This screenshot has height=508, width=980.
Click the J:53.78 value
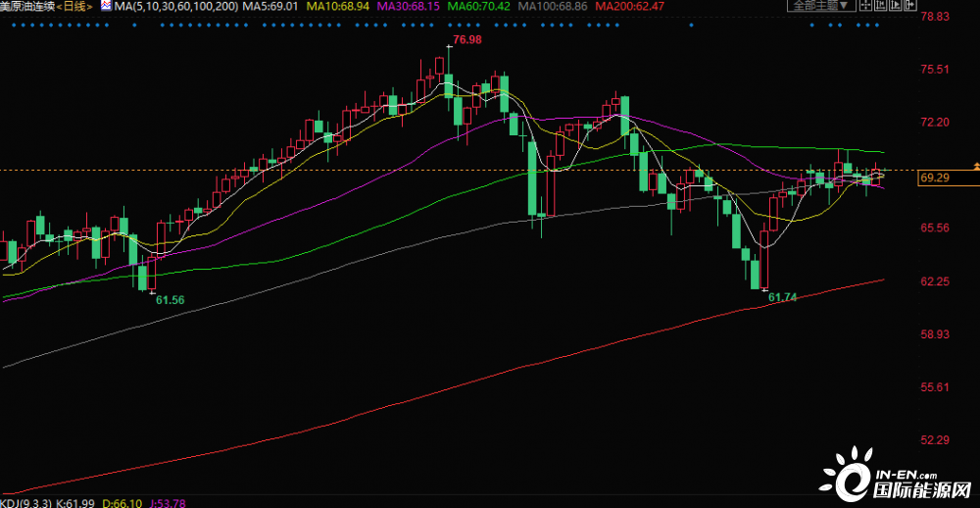coord(170,503)
